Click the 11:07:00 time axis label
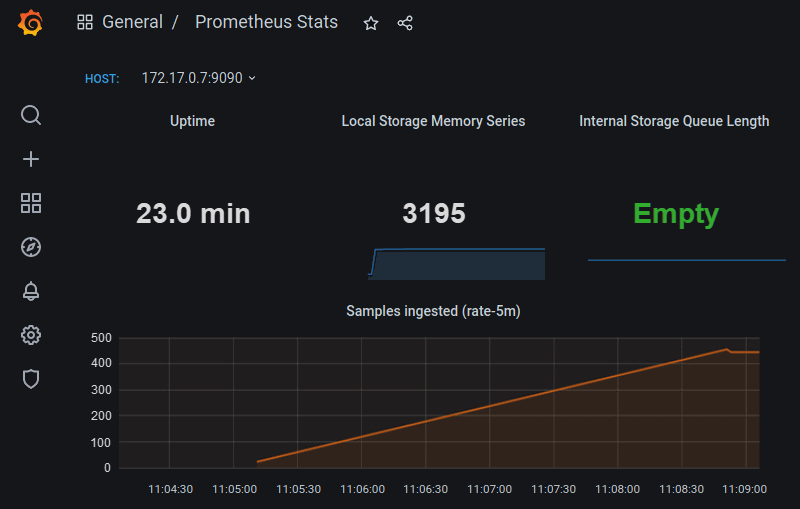The image size is (800, 509). pos(490,489)
